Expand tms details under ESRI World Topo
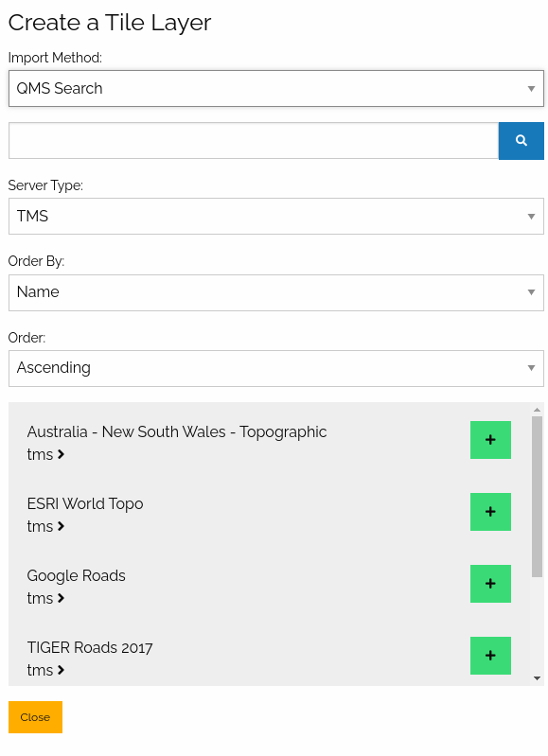The image size is (548, 756). point(45,526)
